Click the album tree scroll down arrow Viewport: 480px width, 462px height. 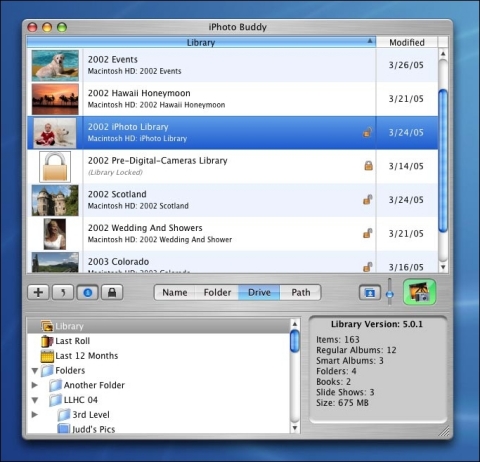pyautogui.click(x=295, y=428)
